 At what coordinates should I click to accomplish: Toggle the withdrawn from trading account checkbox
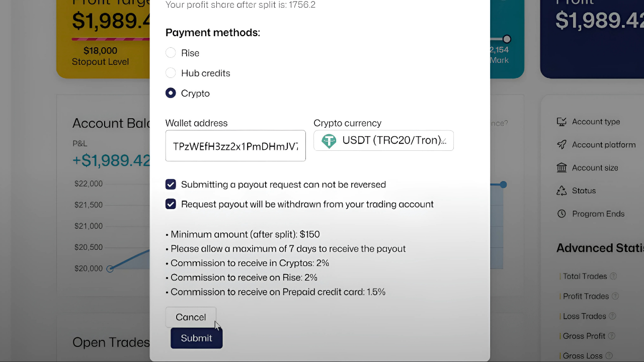(x=171, y=204)
